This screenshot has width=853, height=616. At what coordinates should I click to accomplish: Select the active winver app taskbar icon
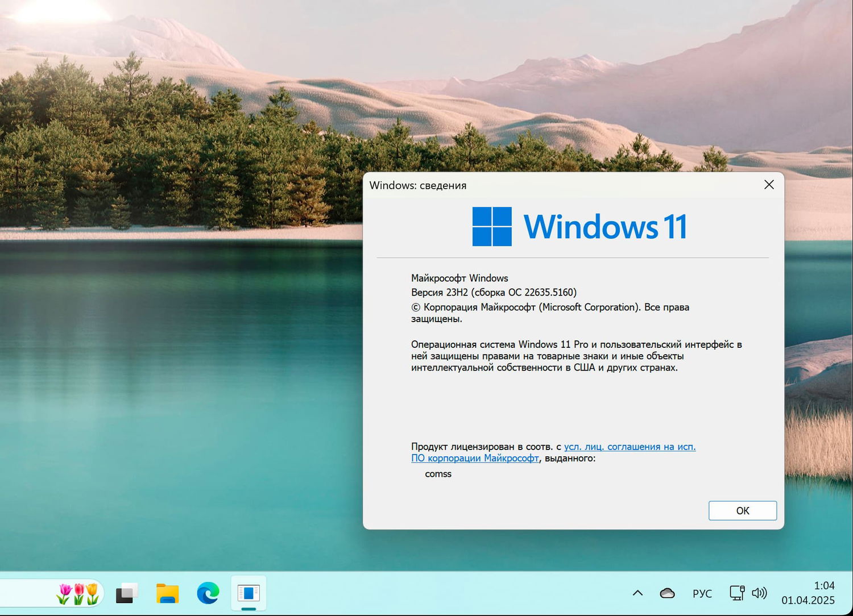click(249, 593)
